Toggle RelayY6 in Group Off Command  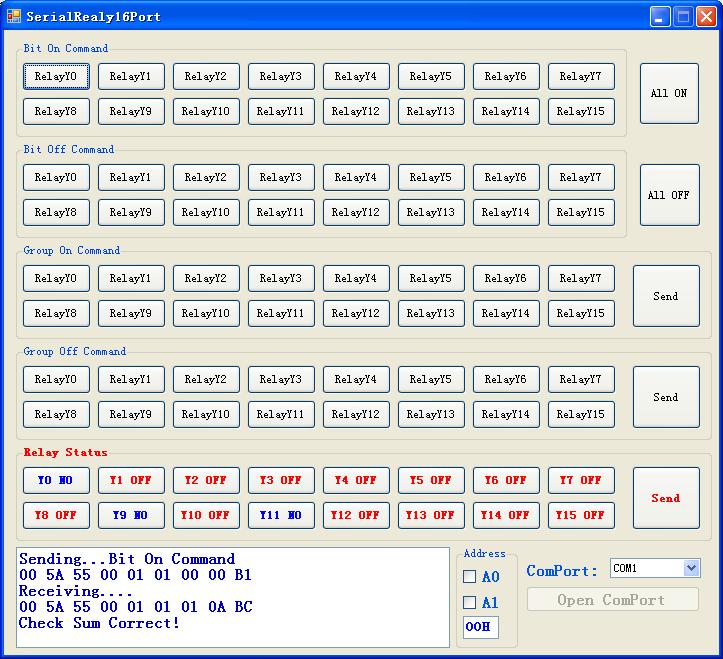(x=506, y=379)
